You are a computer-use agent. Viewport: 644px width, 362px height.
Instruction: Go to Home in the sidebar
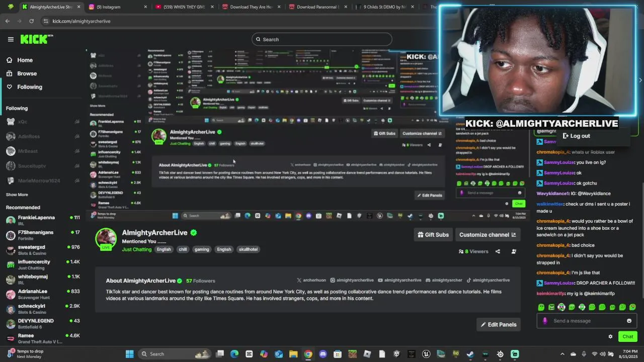[x=25, y=60]
